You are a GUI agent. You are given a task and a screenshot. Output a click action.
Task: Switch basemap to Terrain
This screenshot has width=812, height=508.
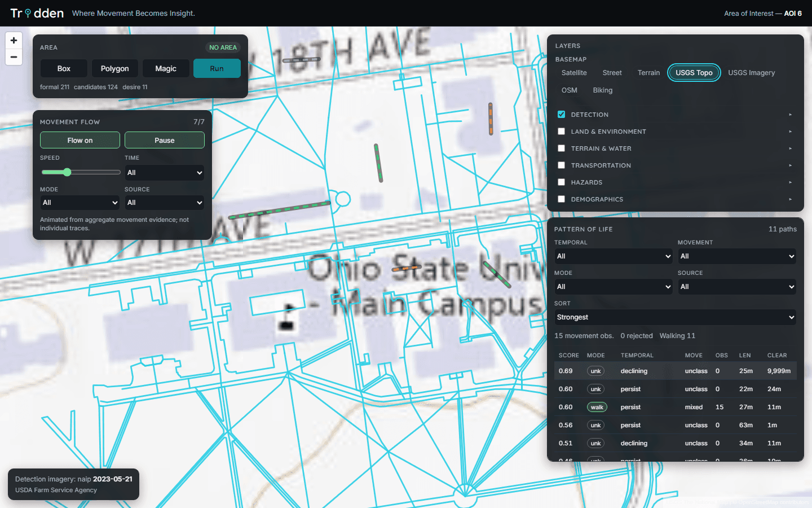648,73
